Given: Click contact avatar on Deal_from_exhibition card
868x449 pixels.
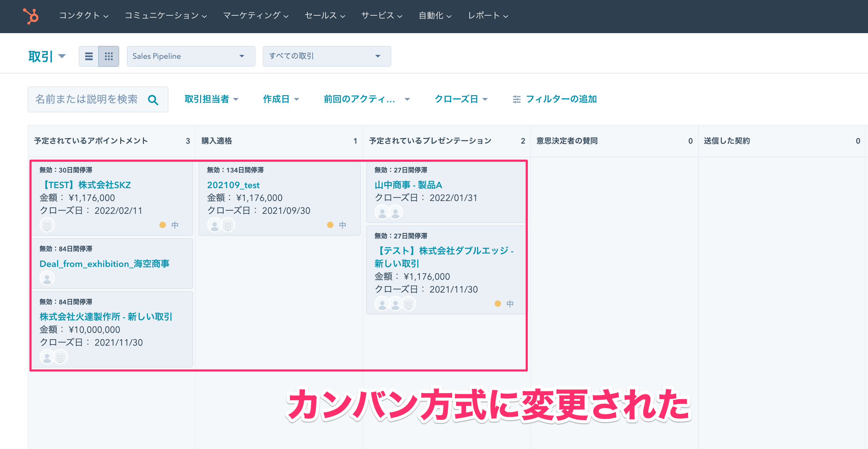Looking at the screenshot, I should (x=47, y=278).
